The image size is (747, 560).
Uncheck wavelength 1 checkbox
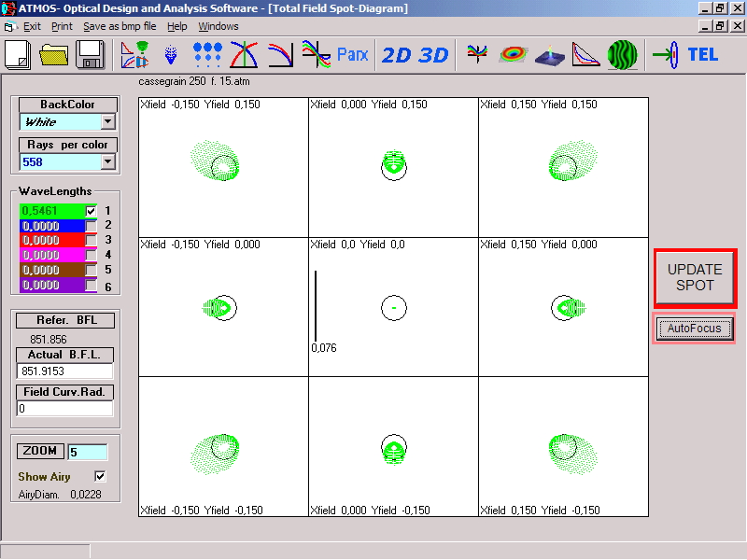click(x=92, y=211)
